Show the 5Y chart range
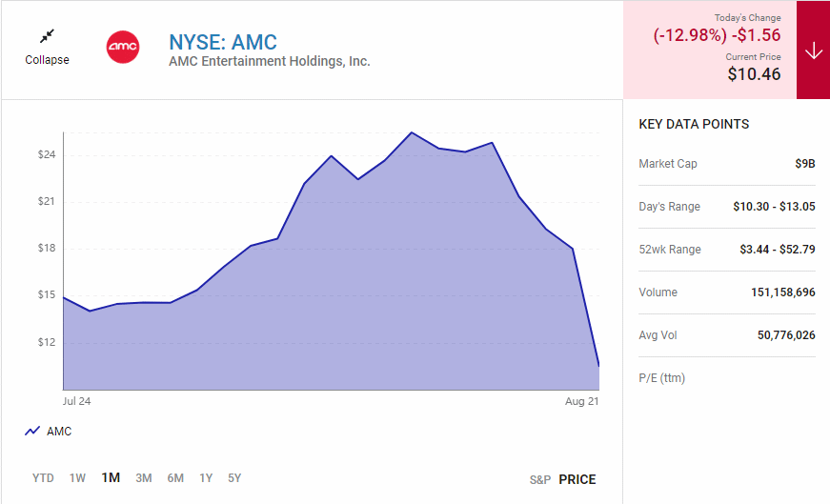 [234, 478]
